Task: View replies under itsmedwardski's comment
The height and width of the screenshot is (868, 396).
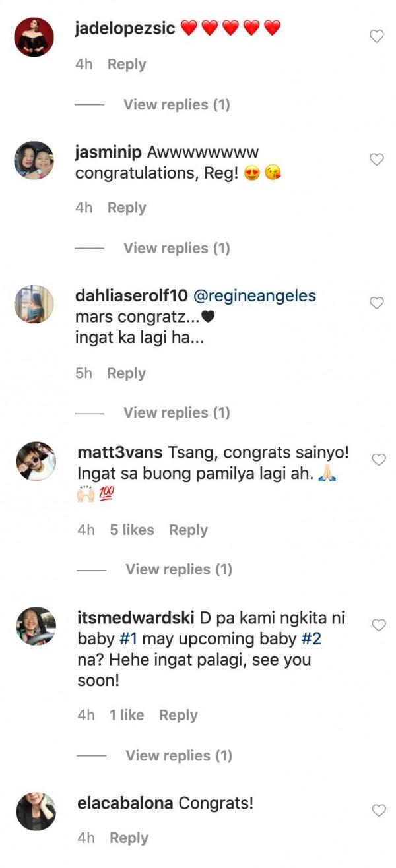Action: (179, 755)
